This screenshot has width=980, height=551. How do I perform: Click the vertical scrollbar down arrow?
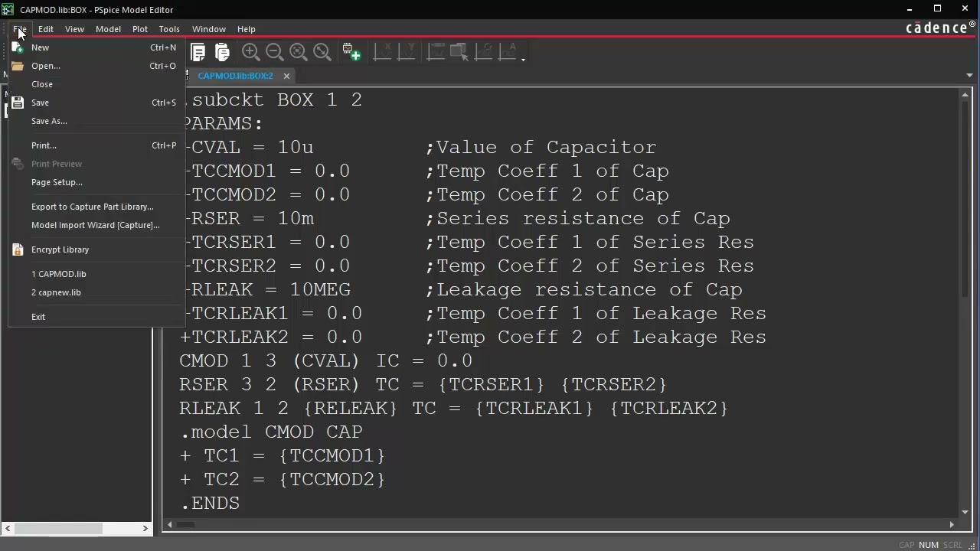(965, 512)
